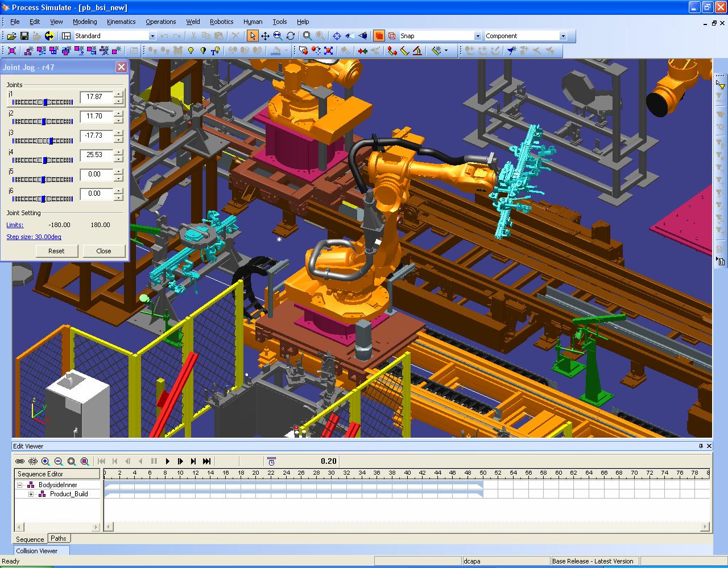Viewport: 728px width, 568px height.
Task: Play the simulation in Sequence Editor
Action: (167, 462)
